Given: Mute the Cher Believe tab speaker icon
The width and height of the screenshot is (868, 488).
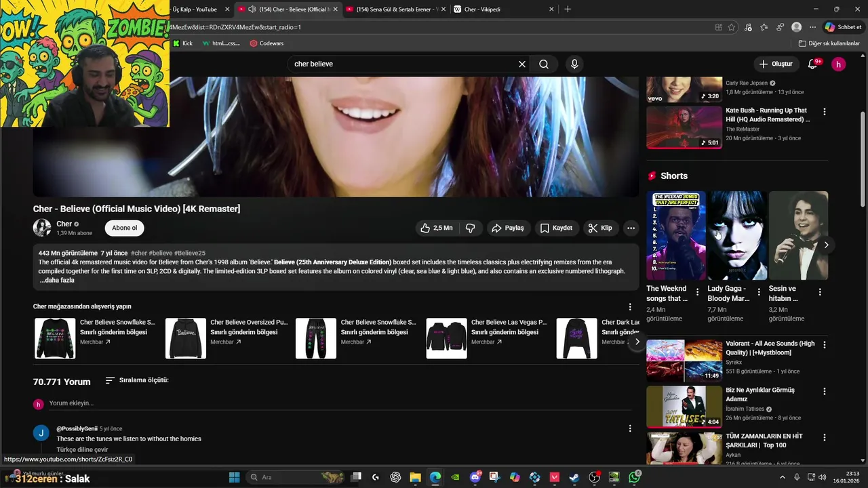Looking at the screenshot, I should [x=252, y=9].
